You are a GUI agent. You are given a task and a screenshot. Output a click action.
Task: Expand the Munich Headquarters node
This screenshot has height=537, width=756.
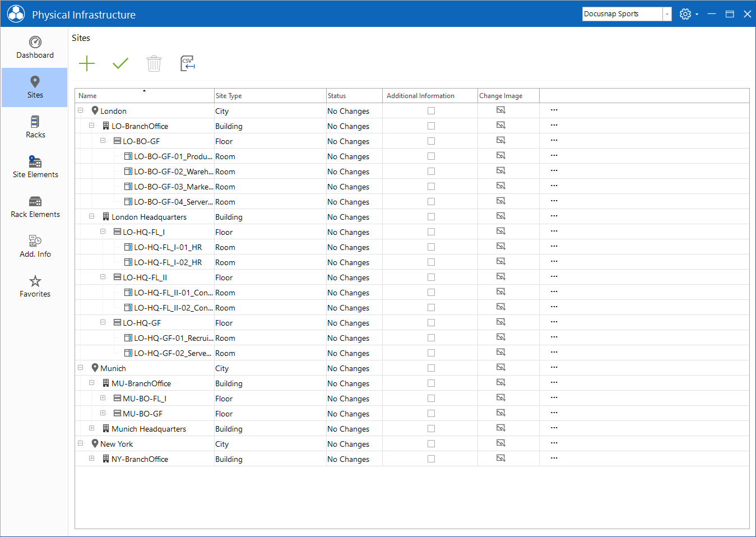pyautogui.click(x=92, y=428)
